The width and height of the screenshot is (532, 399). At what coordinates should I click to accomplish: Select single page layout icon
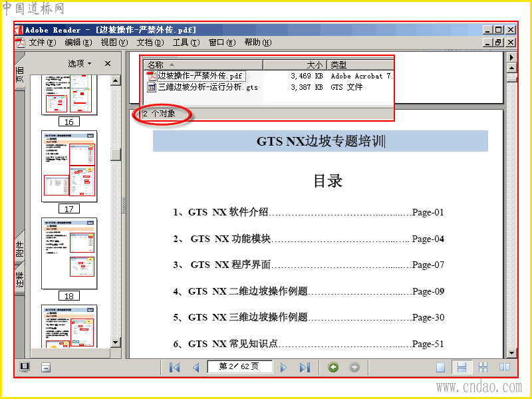[x=440, y=367]
